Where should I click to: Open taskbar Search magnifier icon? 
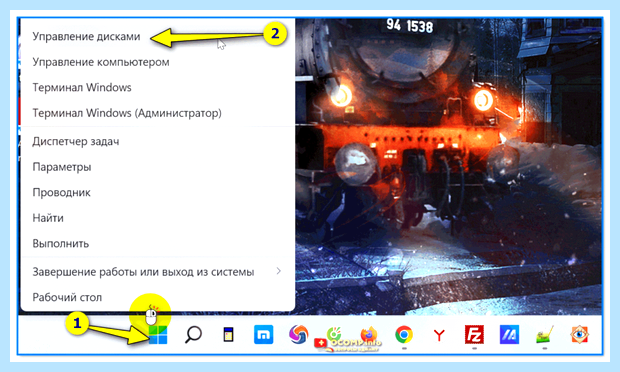click(193, 335)
